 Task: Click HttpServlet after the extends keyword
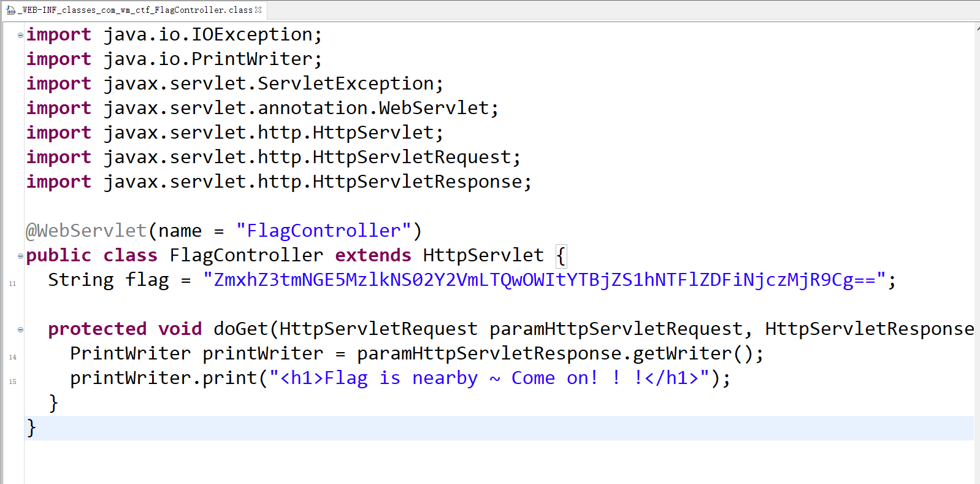(x=483, y=256)
